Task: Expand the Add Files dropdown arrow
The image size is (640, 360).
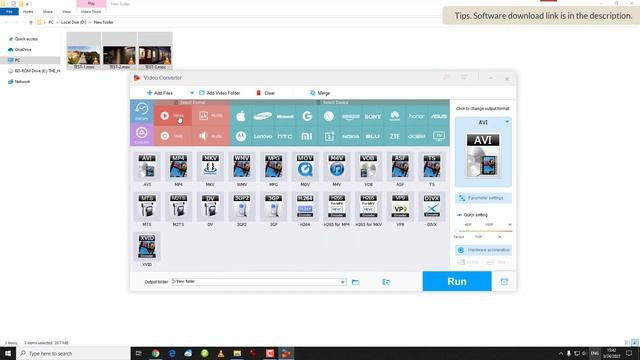Action: (192, 93)
